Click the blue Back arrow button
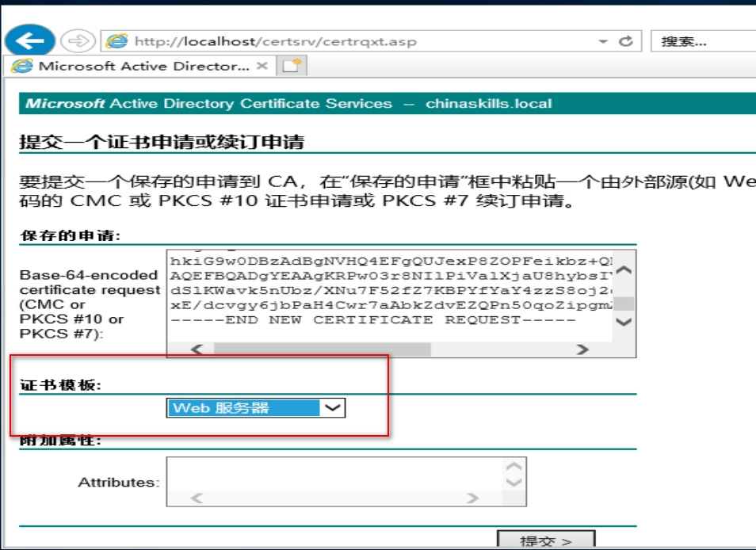This screenshot has height=550, width=756. pyautogui.click(x=29, y=41)
